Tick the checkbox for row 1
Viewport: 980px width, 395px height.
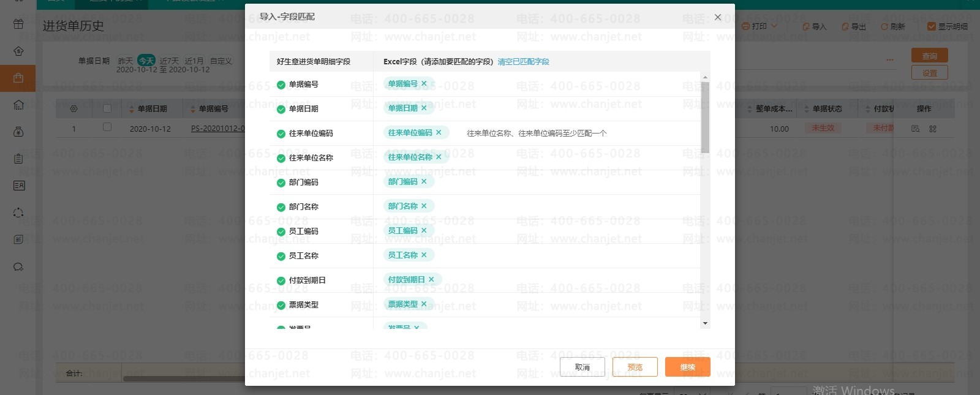(x=107, y=127)
